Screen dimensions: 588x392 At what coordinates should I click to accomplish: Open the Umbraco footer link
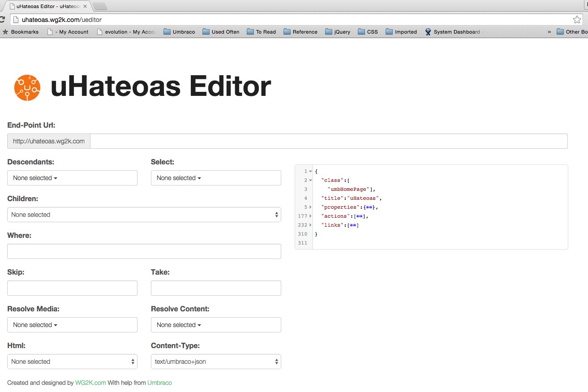(159, 383)
